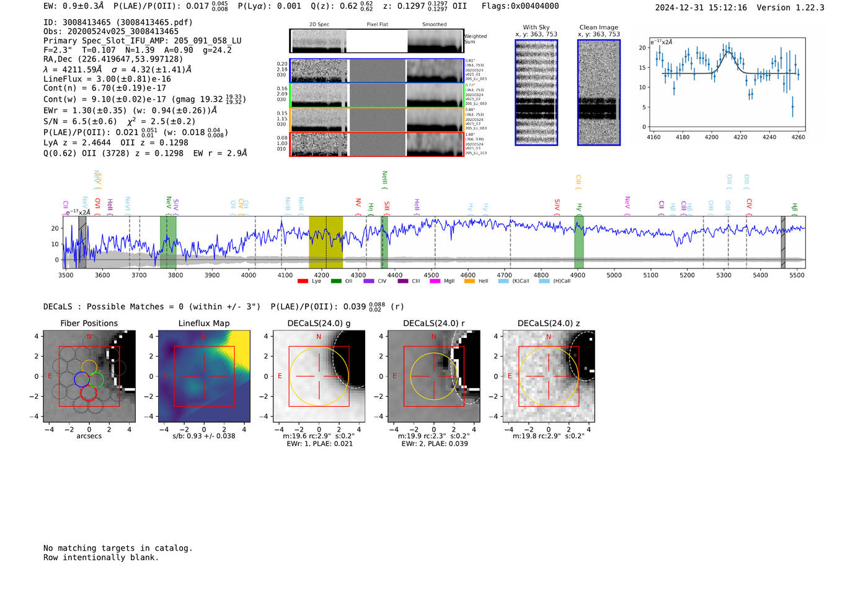Viewport: 868px width, 591px height.
Task: Click the orange HeII legend swatch
Action: [469, 281]
